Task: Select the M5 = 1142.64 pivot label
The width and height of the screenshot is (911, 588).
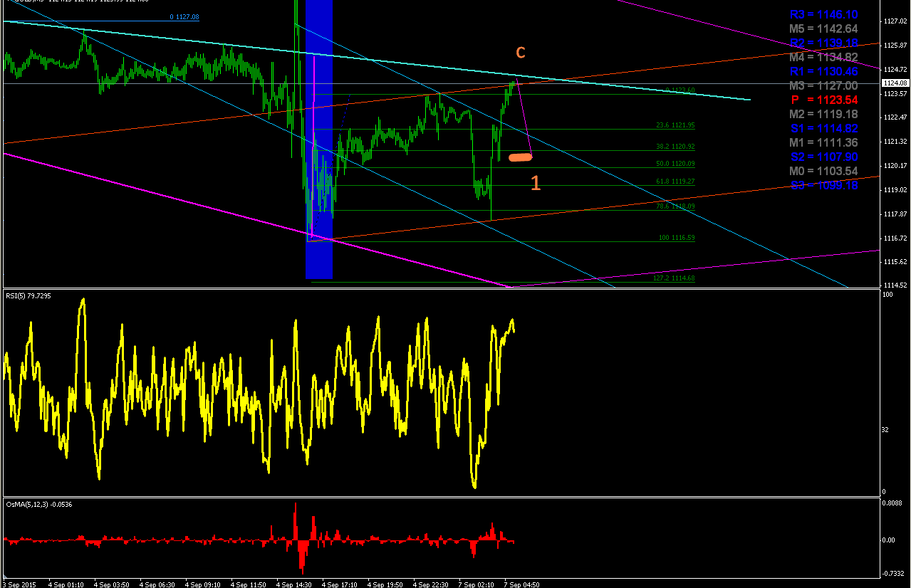Action: (823, 28)
